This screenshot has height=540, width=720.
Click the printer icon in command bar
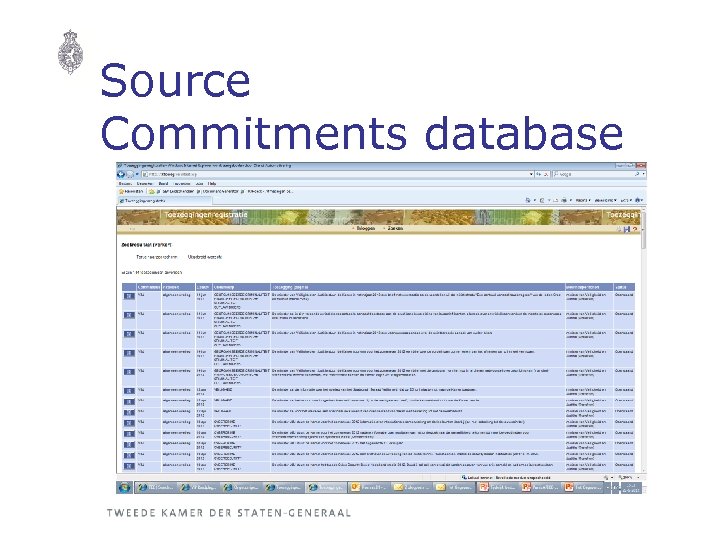[x=564, y=201]
